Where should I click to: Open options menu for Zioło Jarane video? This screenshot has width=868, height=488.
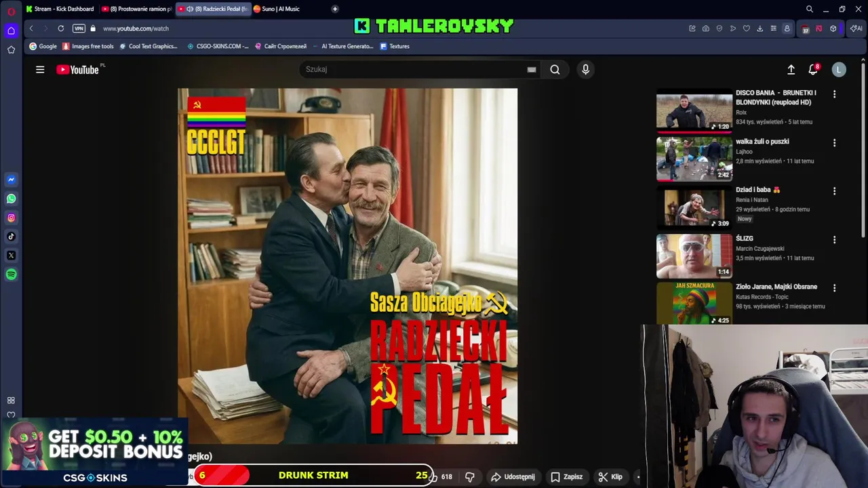pyautogui.click(x=834, y=288)
